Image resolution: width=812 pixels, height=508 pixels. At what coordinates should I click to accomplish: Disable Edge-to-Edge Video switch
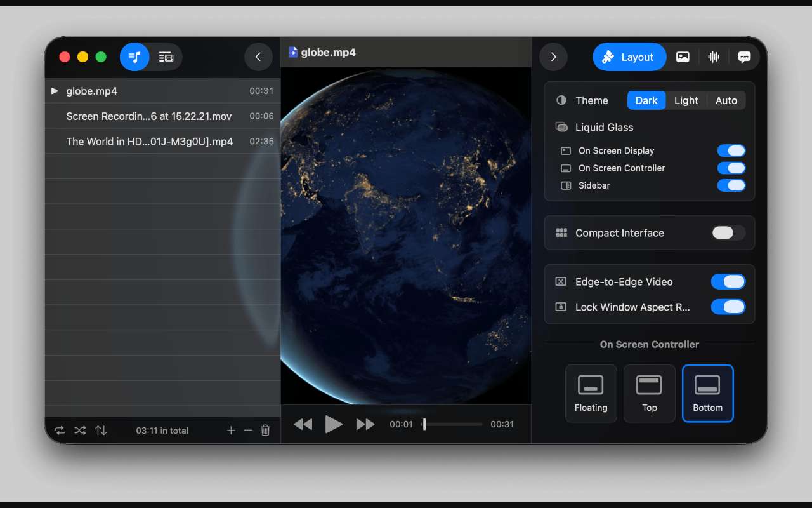(x=728, y=282)
